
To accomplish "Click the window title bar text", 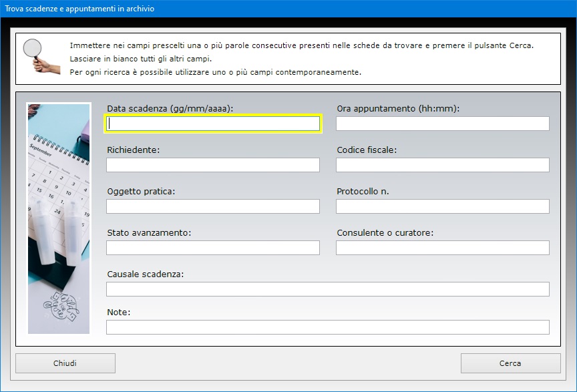I will (x=80, y=9).
